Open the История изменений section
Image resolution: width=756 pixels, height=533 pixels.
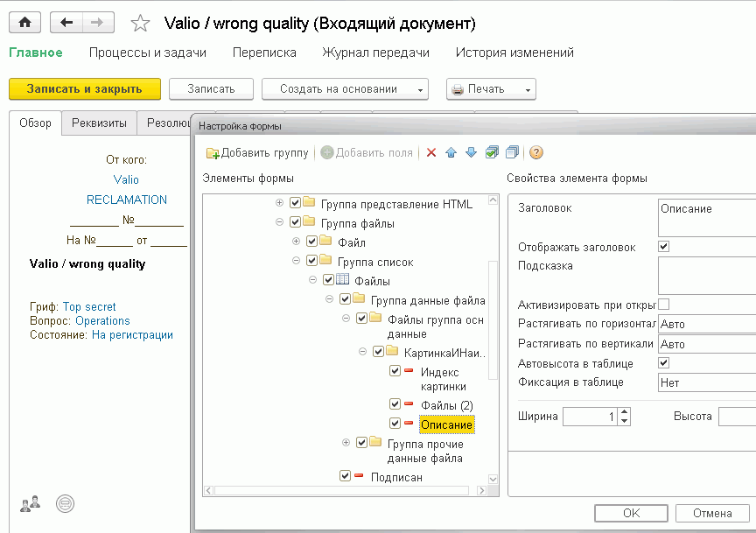[x=514, y=53]
